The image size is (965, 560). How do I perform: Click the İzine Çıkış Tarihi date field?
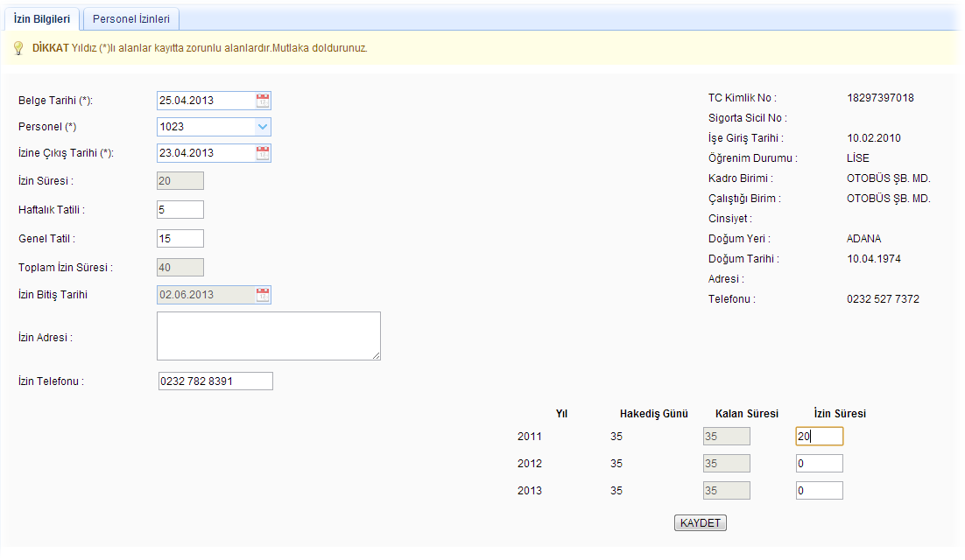tap(206, 153)
